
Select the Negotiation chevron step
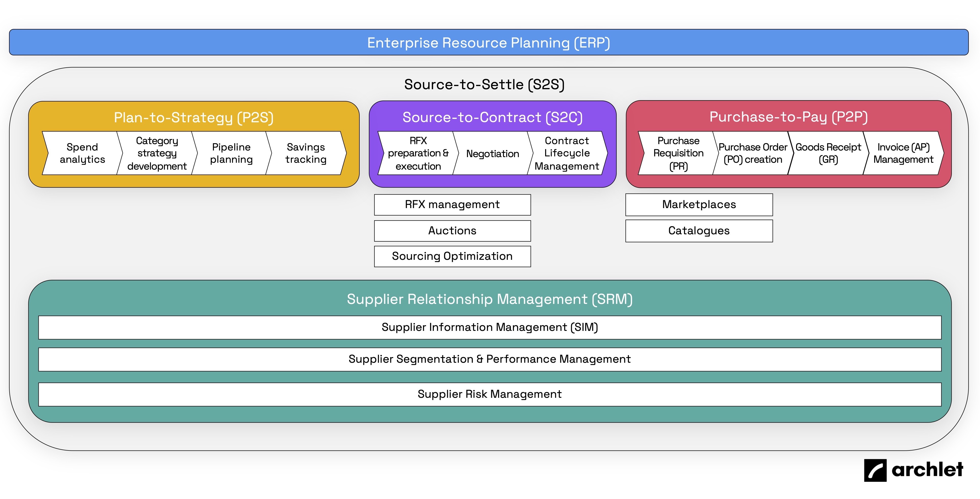[x=492, y=153]
